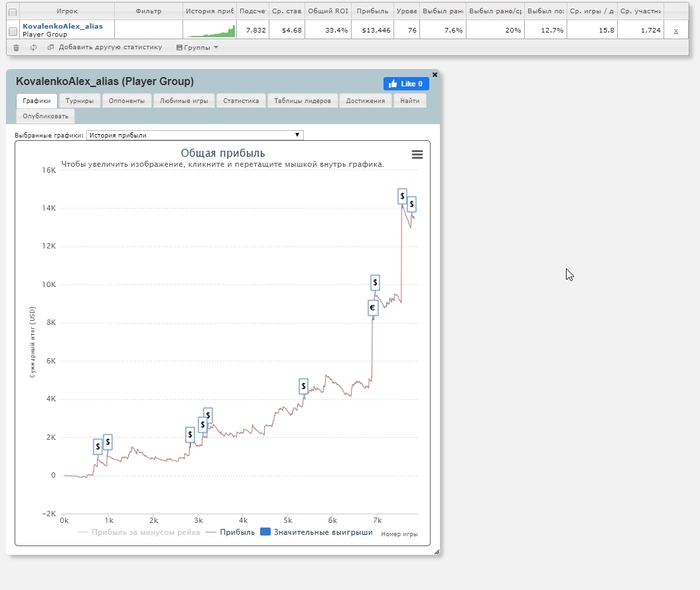Toggle Значительные выигрыши legend item
This screenshot has height=590, width=700.
[317, 532]
